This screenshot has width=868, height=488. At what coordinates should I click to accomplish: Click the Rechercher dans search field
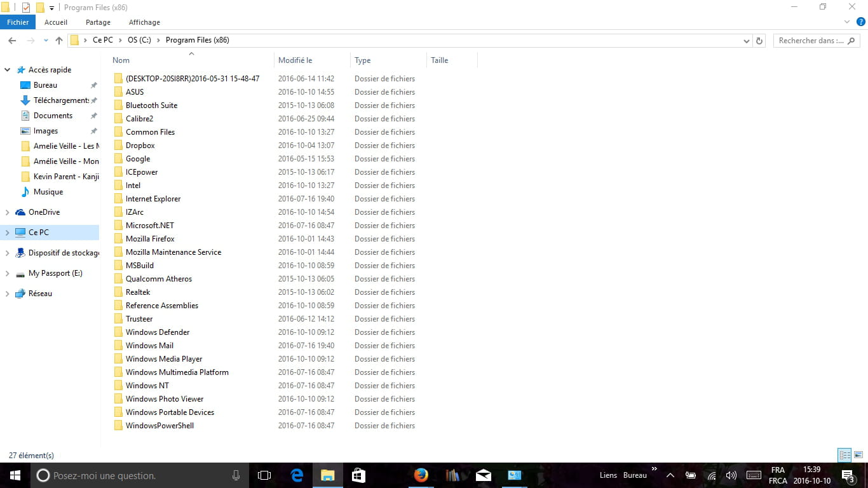tap(816, 41)
